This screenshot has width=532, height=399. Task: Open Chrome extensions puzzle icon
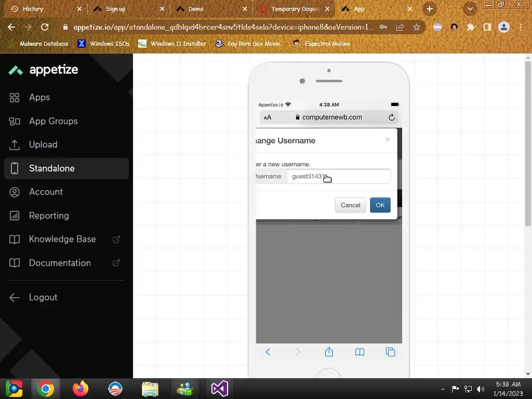coord(471,27)
